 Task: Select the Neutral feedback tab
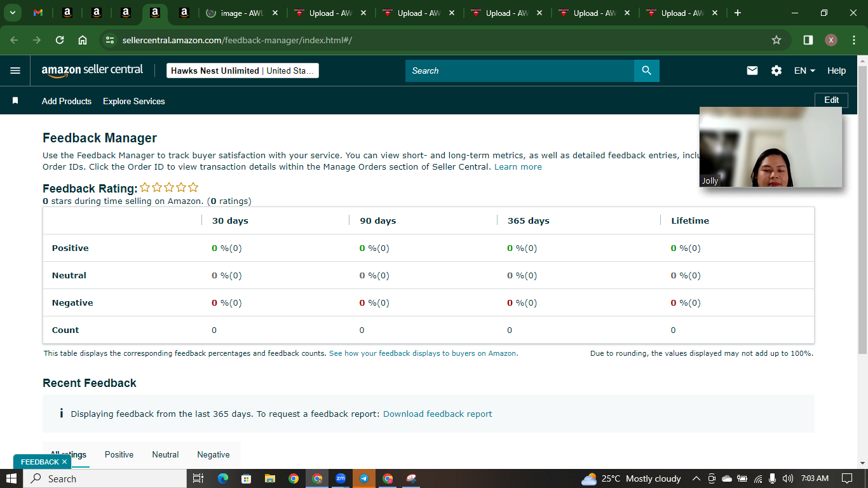pyautogui.click(x=165, y=454)
